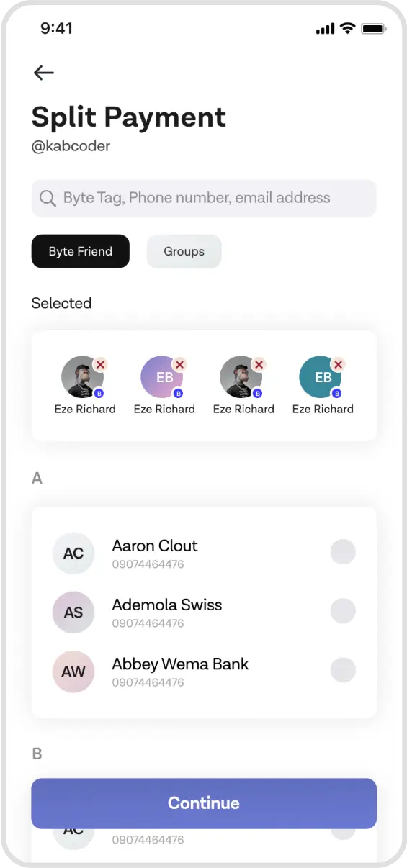Switch to the Byte Friend tab

(81, 251)
